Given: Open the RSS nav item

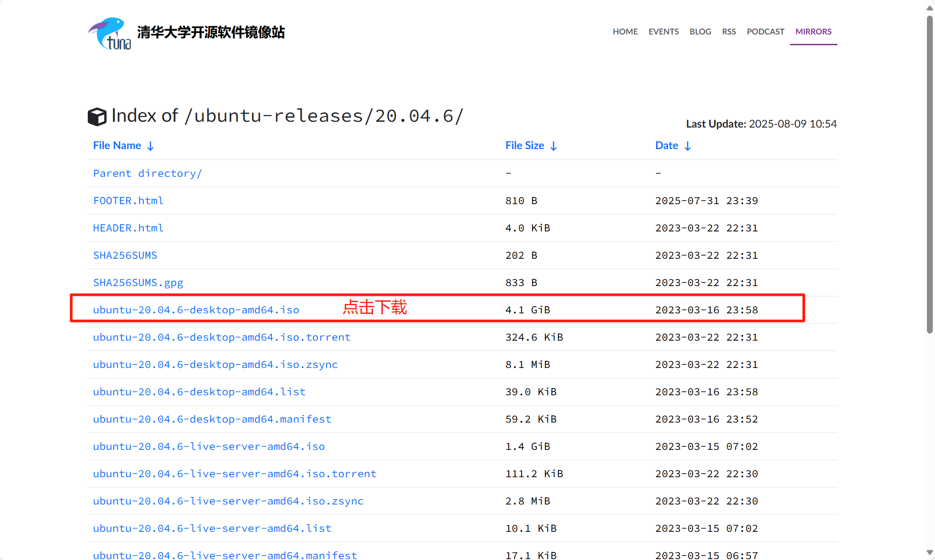Looking at the screenshot, I should (729, 32).
